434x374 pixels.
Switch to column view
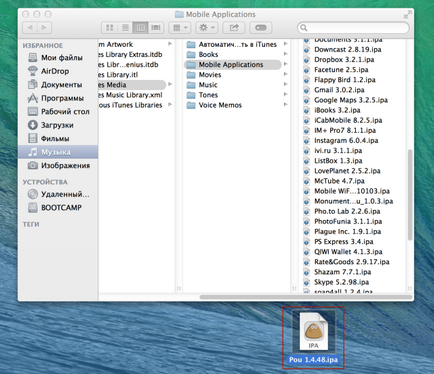(140, 28)
